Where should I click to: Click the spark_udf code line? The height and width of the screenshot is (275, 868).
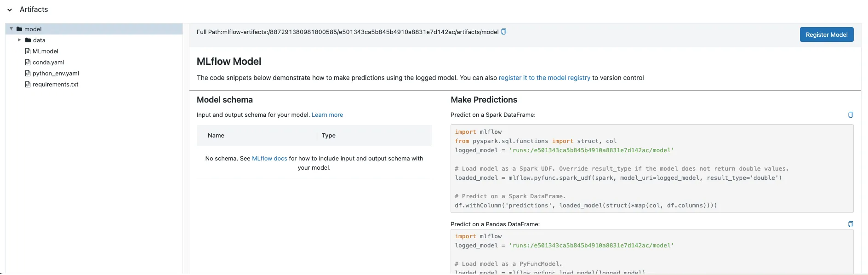click(618, 178)
